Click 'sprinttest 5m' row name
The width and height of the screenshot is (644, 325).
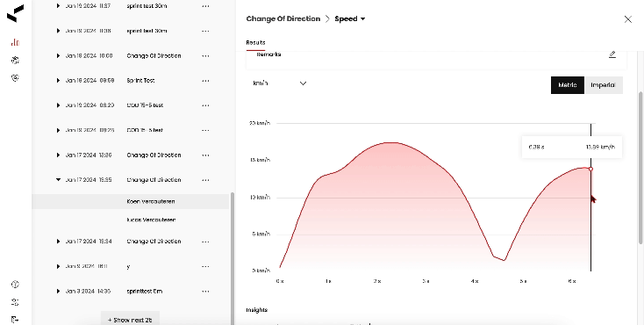click(144, 292)
